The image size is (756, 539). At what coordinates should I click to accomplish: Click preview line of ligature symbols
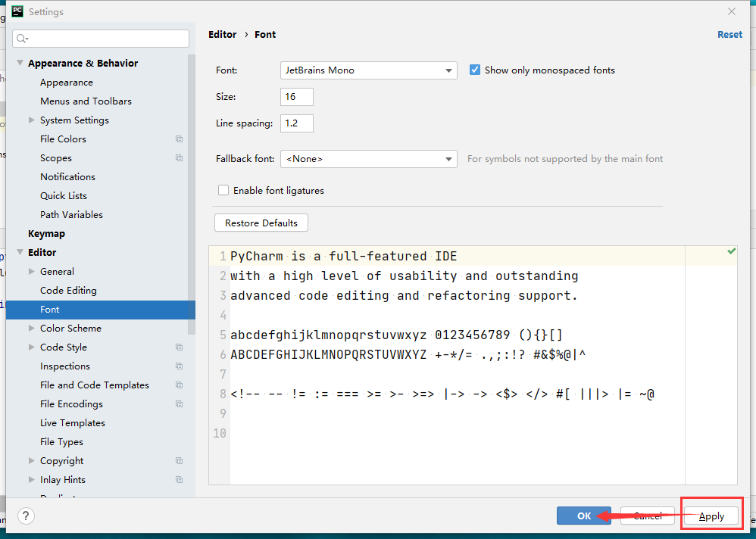point(442,394)
